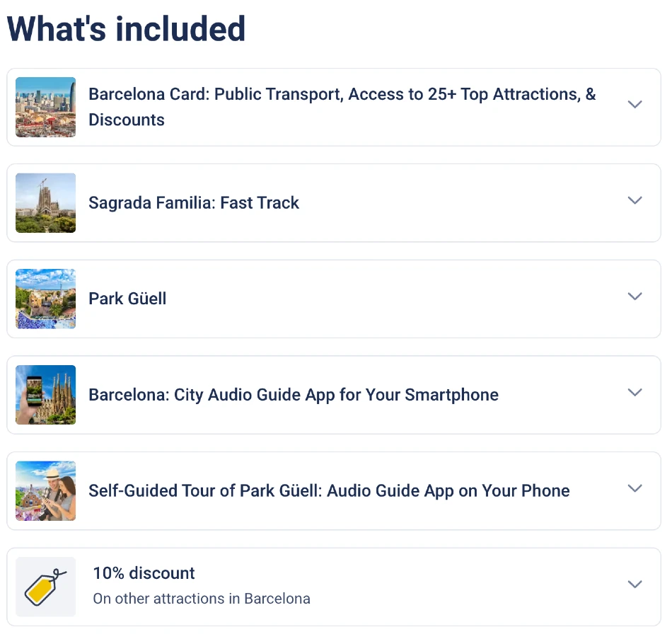This screenshot has height=639, width=672.
Task: Expand the Sagrada Familia Fast Track chevron
Action: 635,200
